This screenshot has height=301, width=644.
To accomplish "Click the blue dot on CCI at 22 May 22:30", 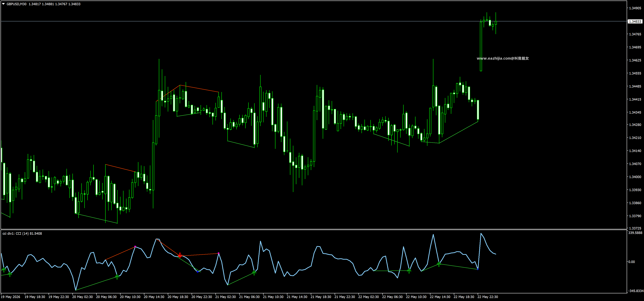I will click(478, 269).
